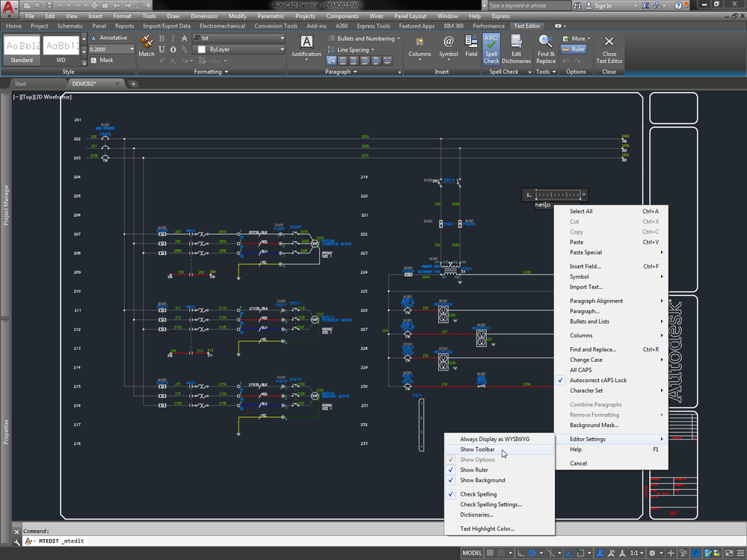Open the Justification tool

click(307, 46)
